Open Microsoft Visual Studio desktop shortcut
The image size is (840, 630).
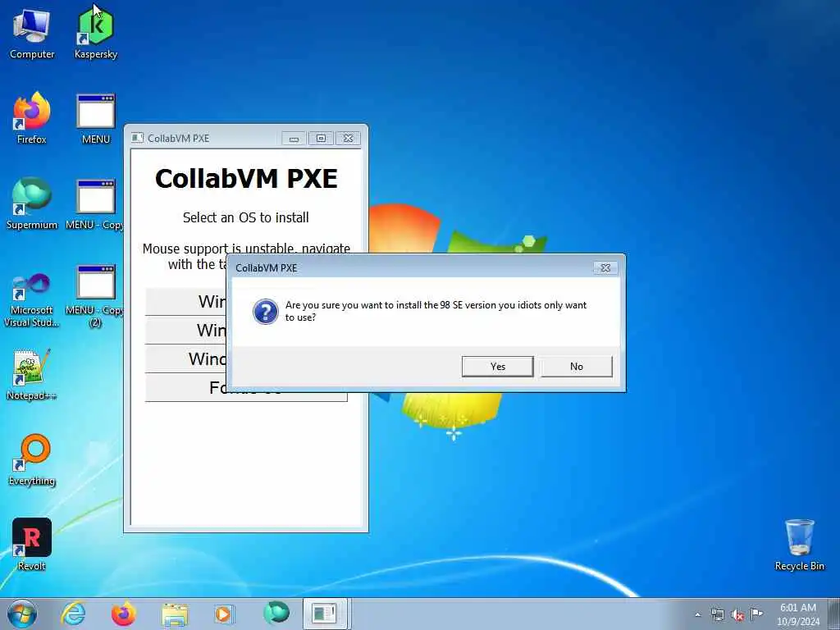tap(32, 300)
